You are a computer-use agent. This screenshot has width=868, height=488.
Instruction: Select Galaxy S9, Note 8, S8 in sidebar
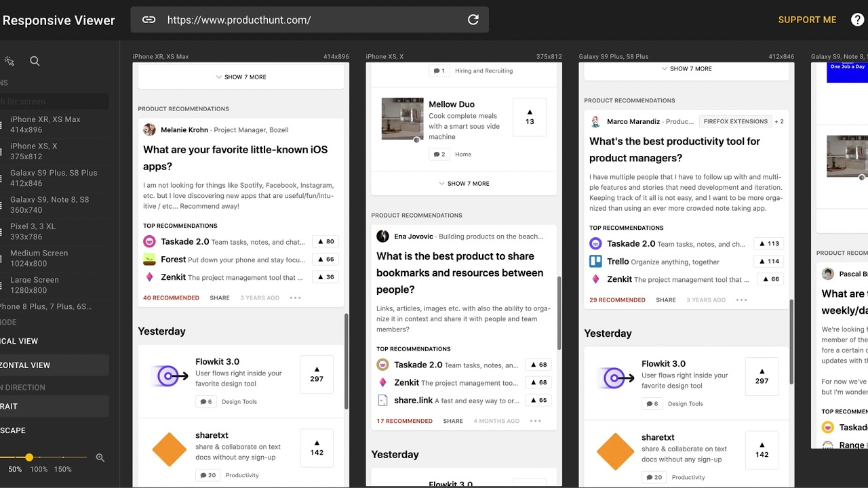pos(54,205)
